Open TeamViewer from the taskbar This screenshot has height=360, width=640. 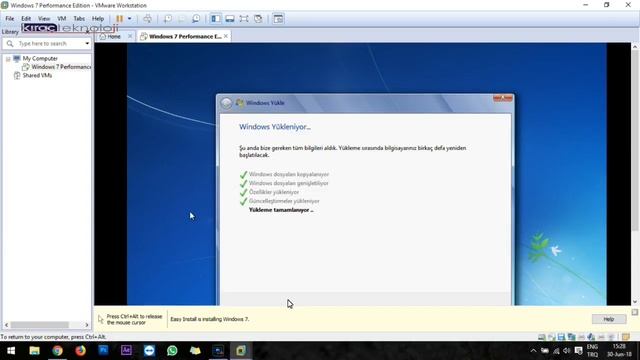(149, 351)
